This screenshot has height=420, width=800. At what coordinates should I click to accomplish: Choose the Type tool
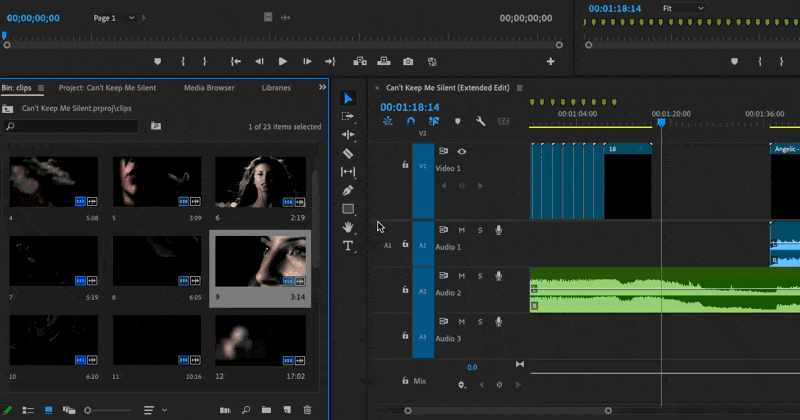point(348,246)
